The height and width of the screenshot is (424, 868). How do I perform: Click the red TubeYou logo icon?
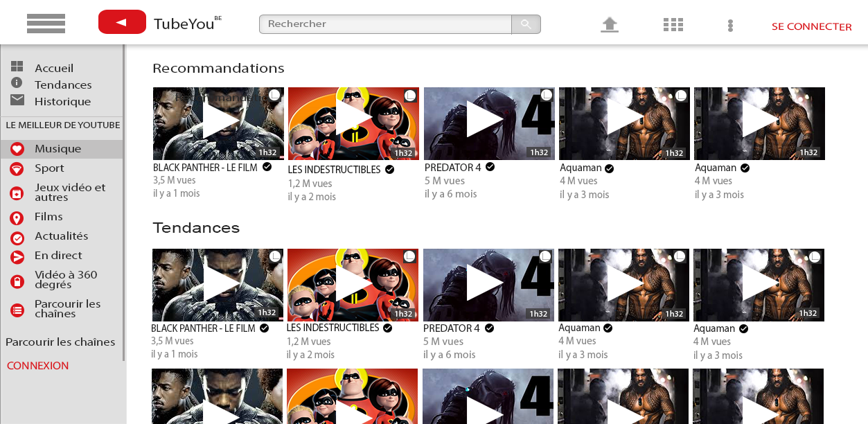[x=122, y=22]
